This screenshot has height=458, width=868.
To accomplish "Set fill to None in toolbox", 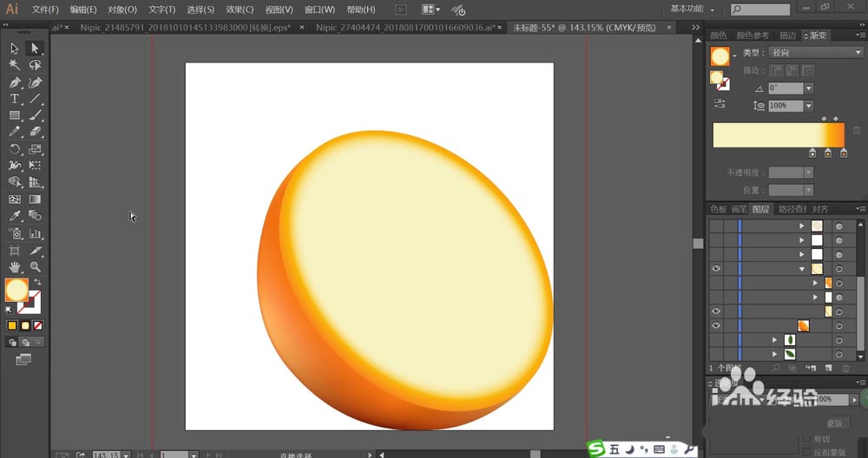I will pyautogui.click(x=37, y=326).
